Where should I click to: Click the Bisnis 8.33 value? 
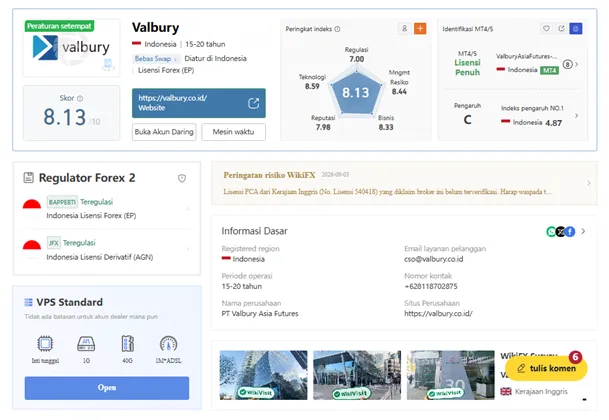click(386, 127)
